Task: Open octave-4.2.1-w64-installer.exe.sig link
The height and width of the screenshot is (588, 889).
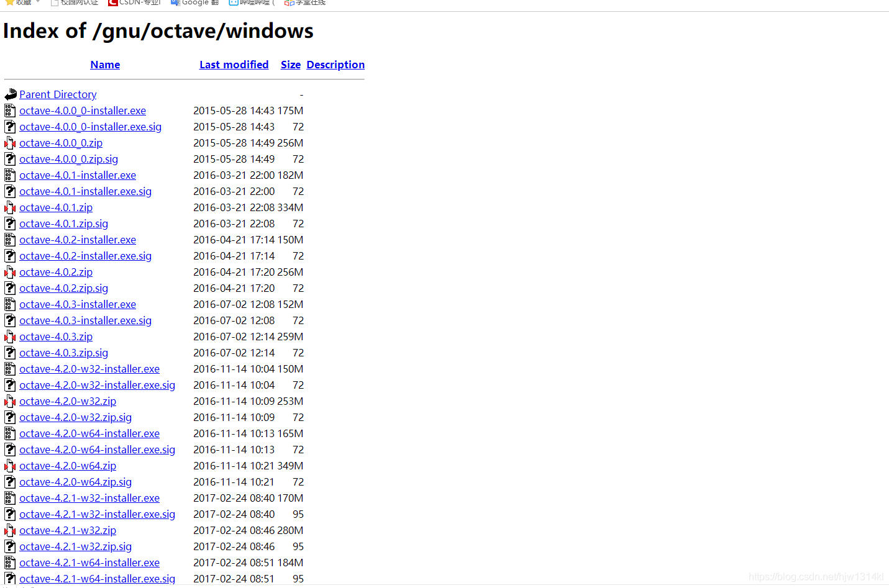Action: point(97,579)
